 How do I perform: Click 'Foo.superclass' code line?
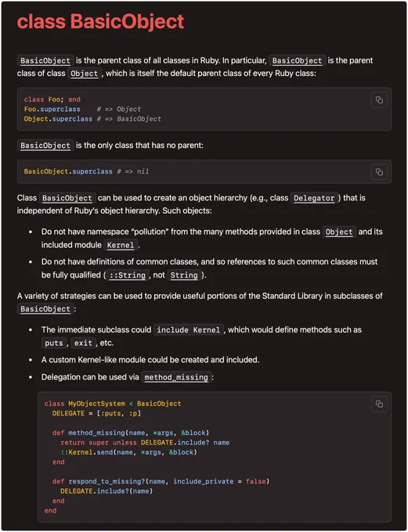[82, 110]
